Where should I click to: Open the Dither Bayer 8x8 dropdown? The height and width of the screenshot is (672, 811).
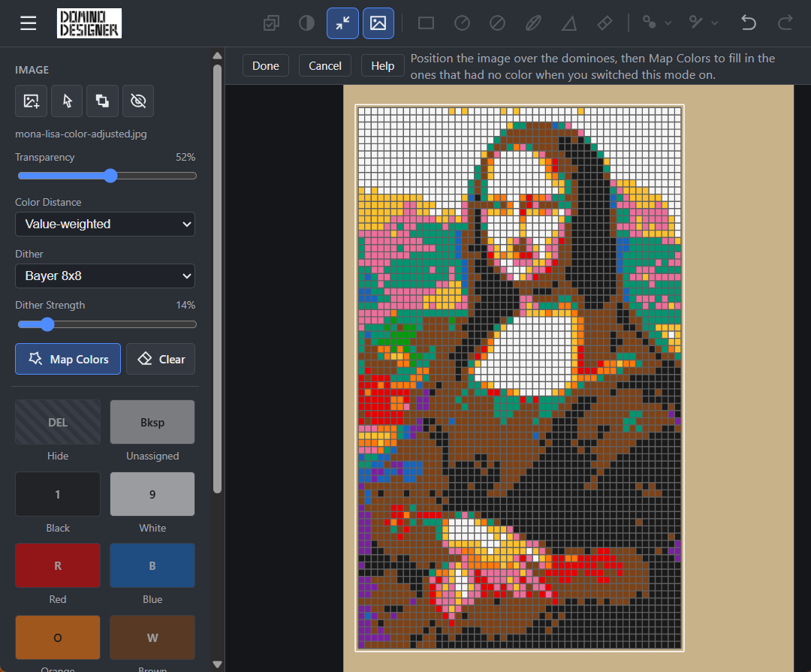(x=105, y=276)
